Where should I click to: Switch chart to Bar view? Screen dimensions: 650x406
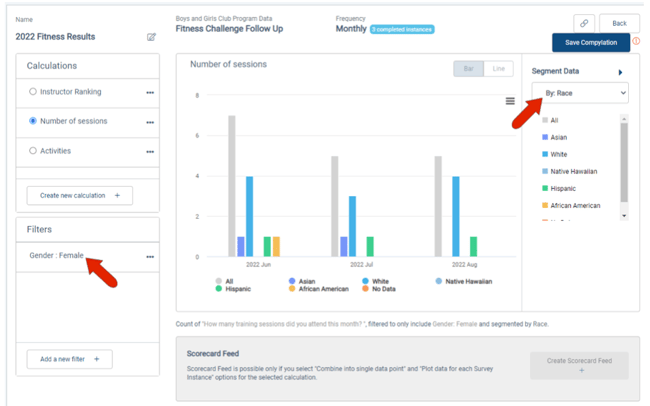click(468, 69)
